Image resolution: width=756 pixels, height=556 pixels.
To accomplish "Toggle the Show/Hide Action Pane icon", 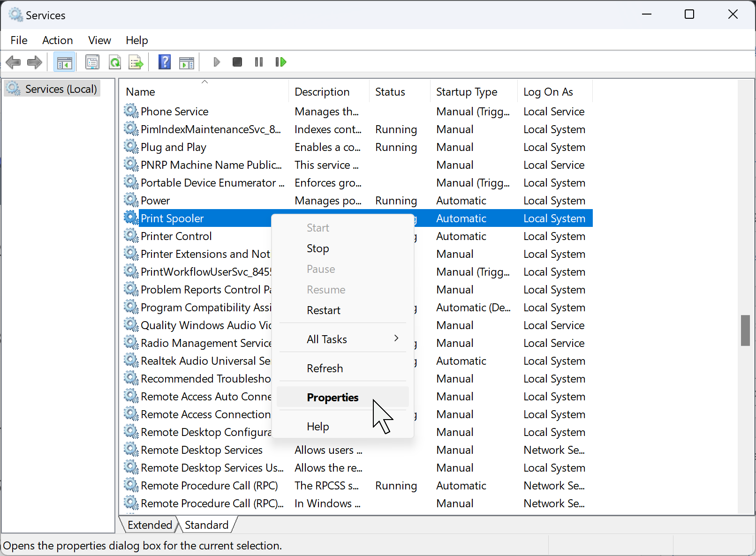I will 187,62.
